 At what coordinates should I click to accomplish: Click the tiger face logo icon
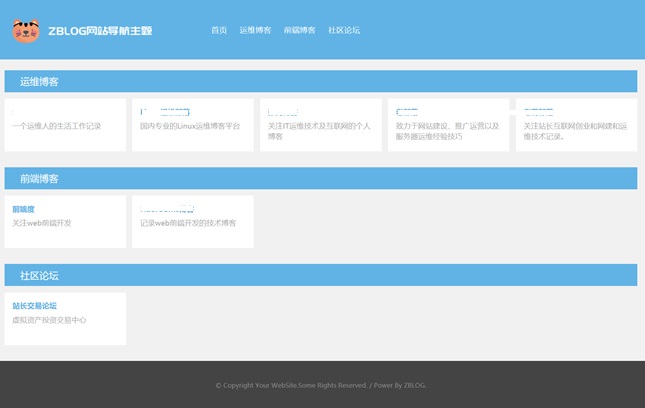click(26, 31)
